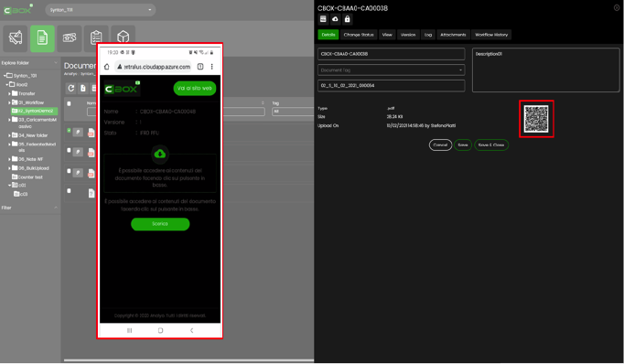Click the lock icon in details panel
This screenshot has width=624, height=364.
[347, 19]
